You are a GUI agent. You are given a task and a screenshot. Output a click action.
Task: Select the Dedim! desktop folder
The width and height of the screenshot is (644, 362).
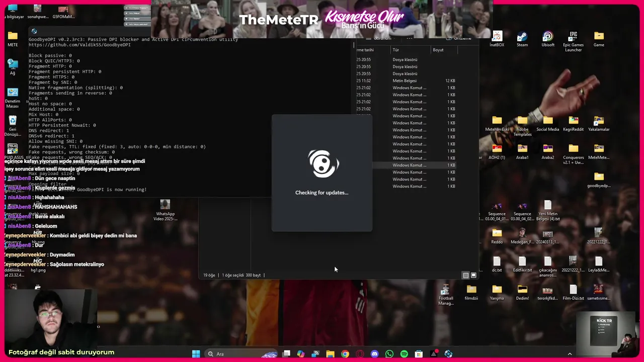pyautogui.click(x=522, y=293)
